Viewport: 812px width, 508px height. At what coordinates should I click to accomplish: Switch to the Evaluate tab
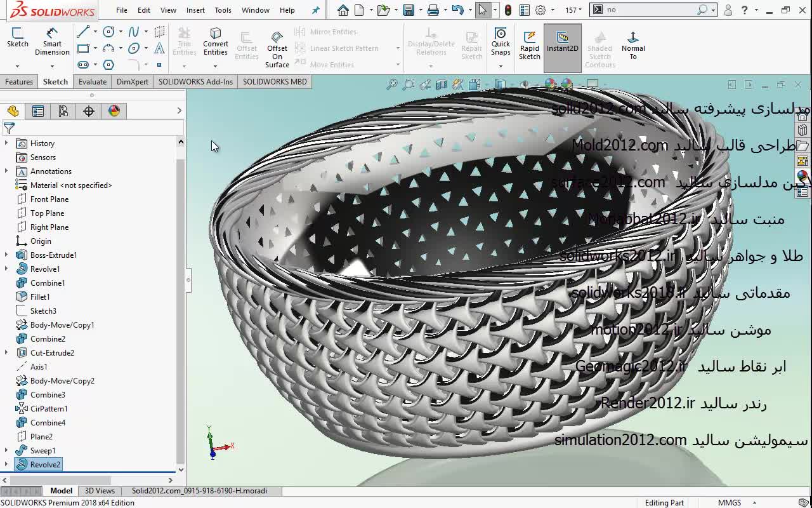click(x=93, y=82)
